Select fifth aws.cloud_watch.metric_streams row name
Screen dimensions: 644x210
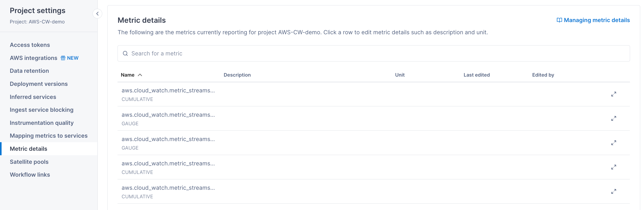pyautogui.click(x=168, y=188)
